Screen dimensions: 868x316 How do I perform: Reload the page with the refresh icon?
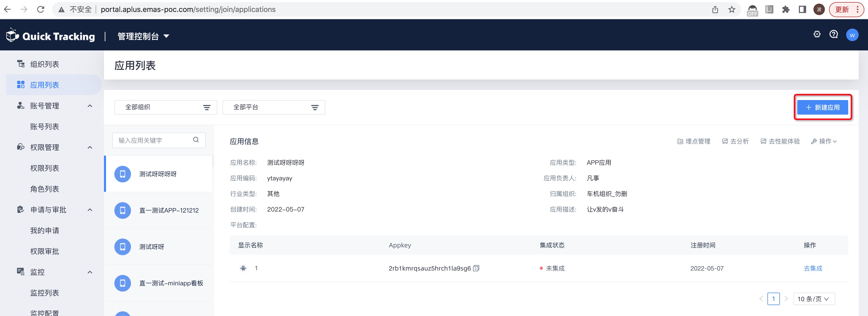(41, 9)
